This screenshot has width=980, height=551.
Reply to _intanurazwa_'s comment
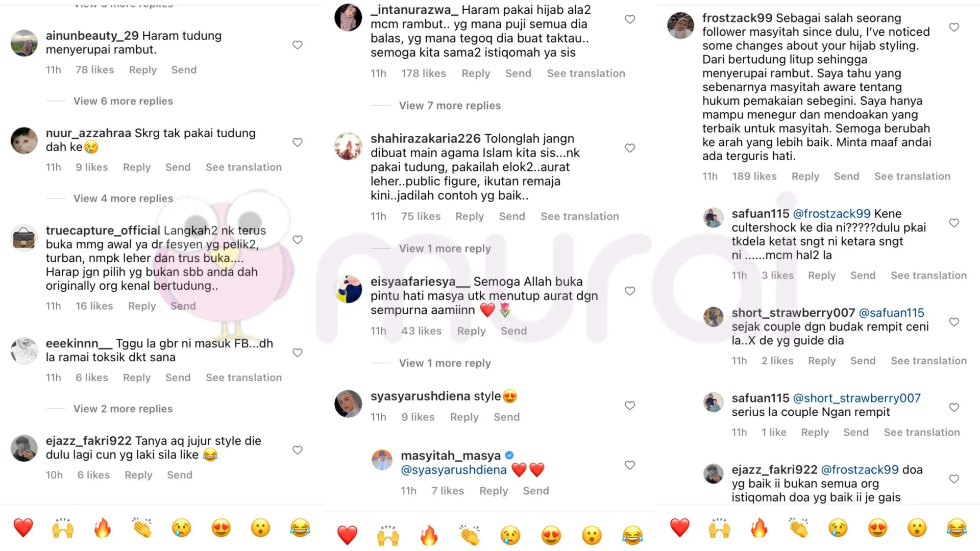pos(476,73)
